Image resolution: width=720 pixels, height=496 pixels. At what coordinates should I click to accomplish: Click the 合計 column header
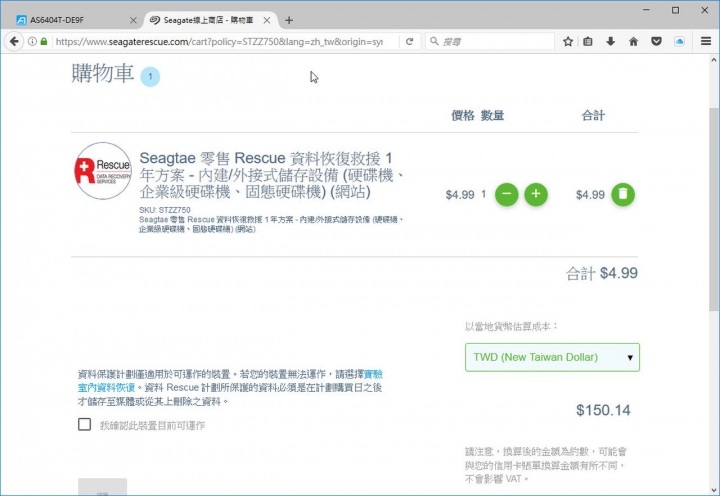(593, 115)
